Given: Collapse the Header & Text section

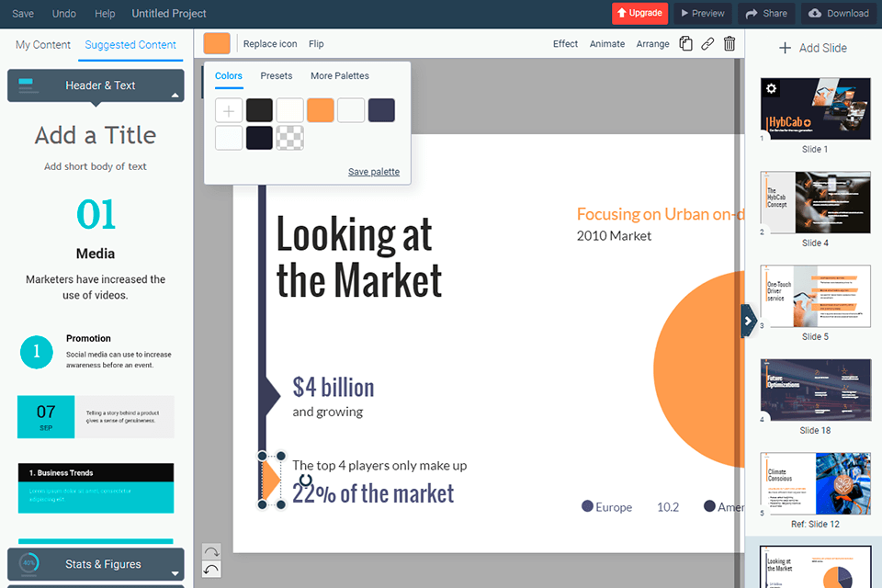Looking at the screenshot, I should [175, 94].
